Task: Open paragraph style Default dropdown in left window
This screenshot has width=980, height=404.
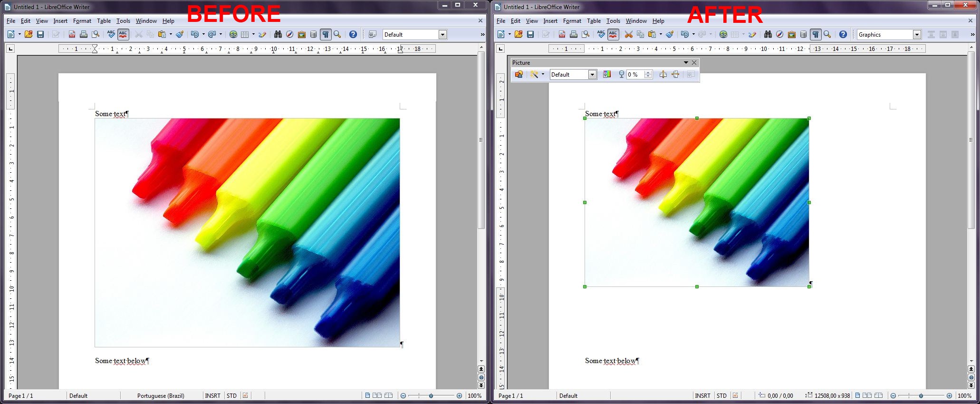Action: pyautogui.click(x=442, y=34)
